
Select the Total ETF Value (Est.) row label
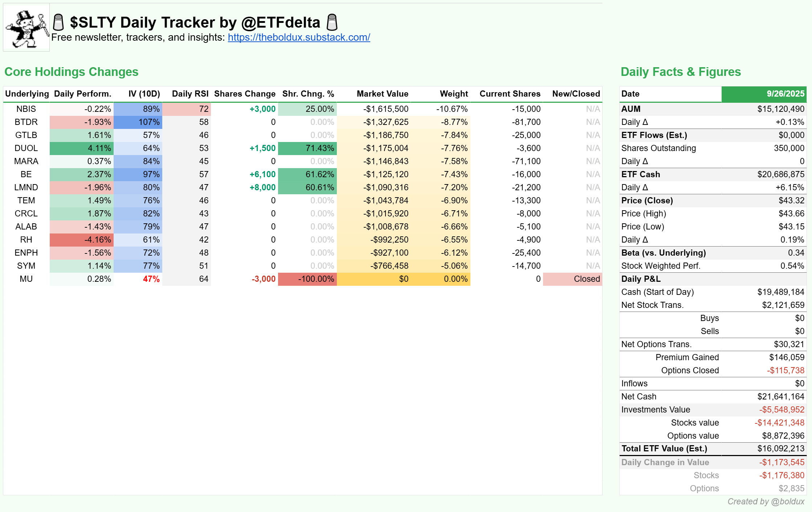[664, 448]
